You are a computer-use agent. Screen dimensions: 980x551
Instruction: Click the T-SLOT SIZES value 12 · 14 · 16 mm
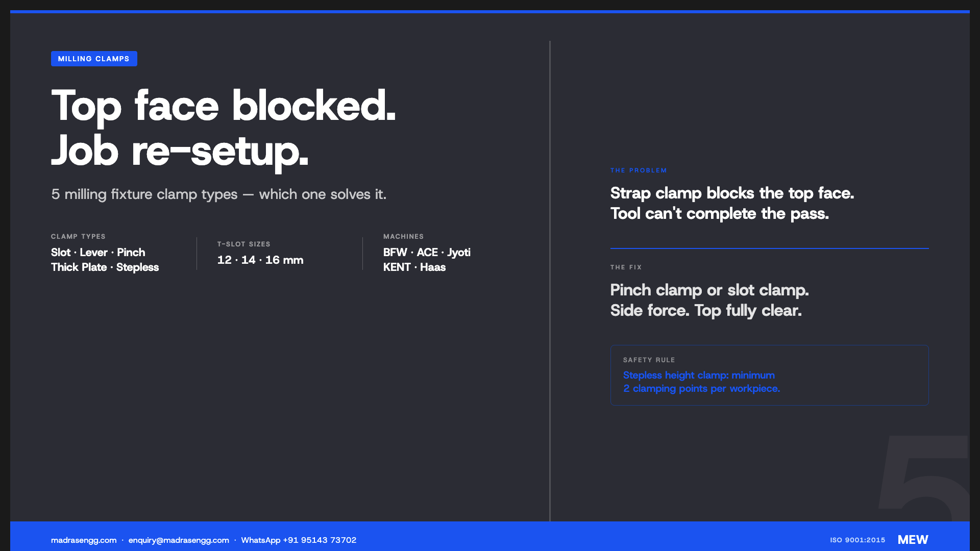click(x=260, y=260)
